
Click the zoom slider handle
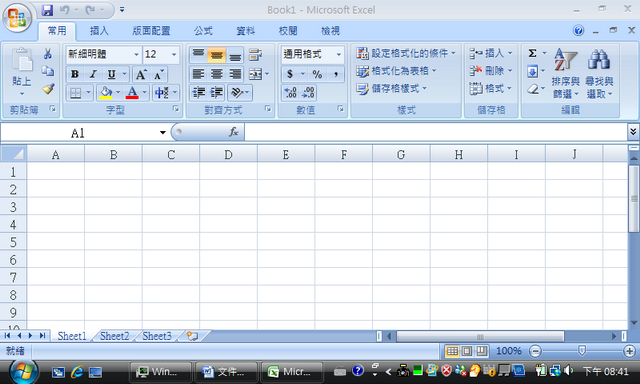point(582,351)
